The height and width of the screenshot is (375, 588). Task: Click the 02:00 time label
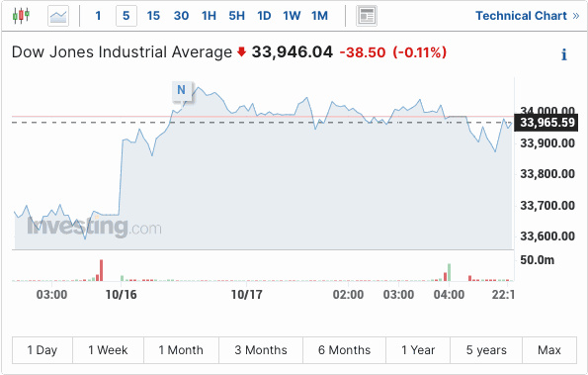pyautogui.click(x=349, y=295)
